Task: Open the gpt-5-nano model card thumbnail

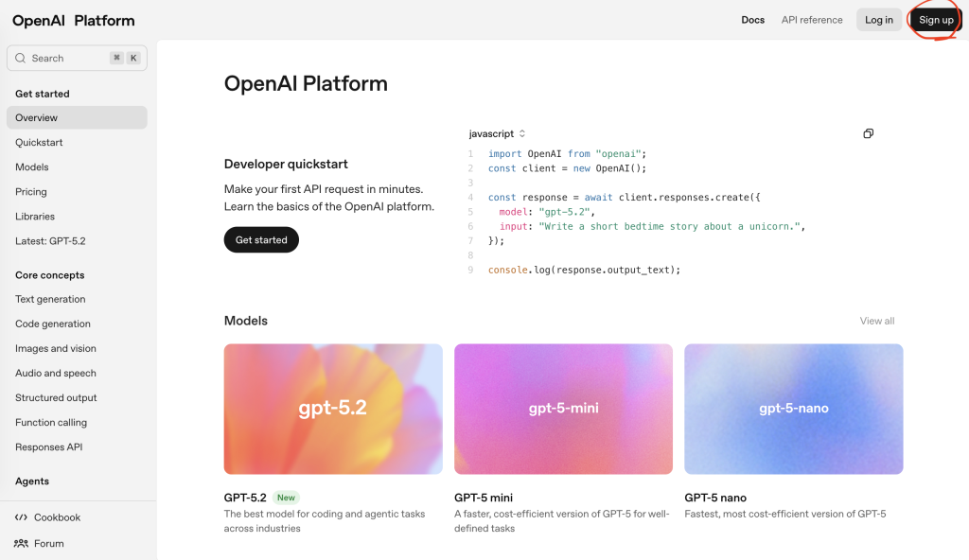Action: point(793,409)
